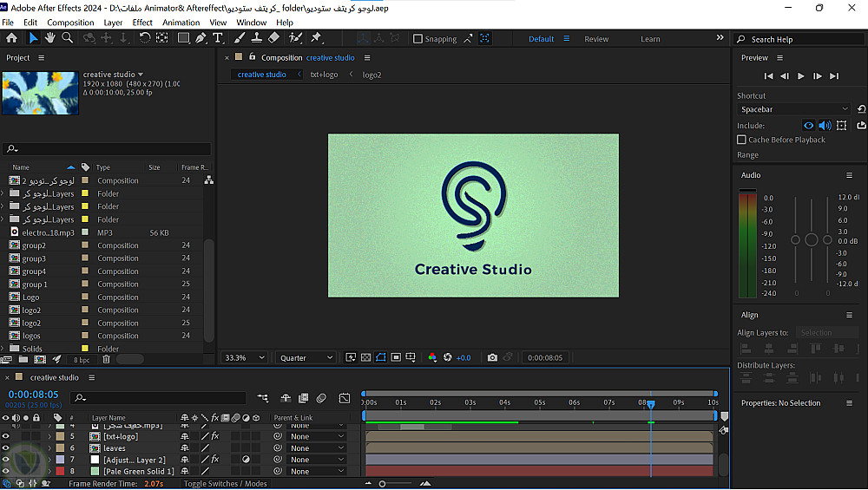The image size is (868, 490).
Task: Choose the Pen tool
Action: (201, 38)
